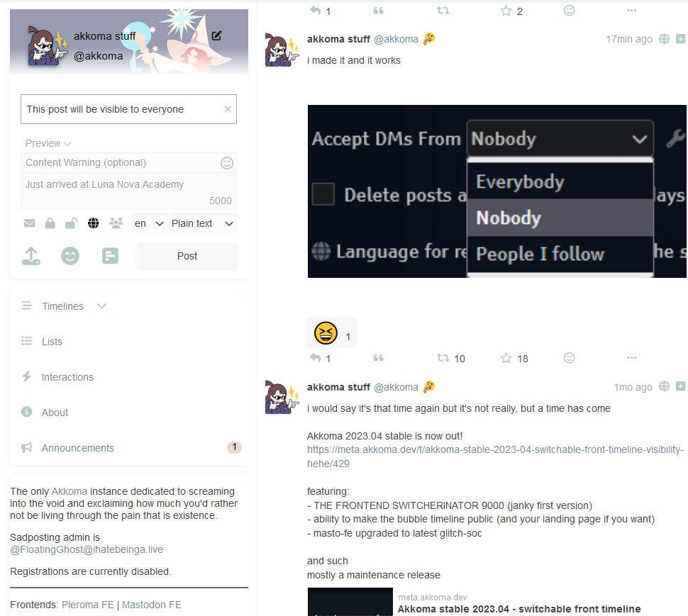Viewport: 688px width, 616px height.
Task: Open the meta.akkoma.dev release link
Action: click(495, 457)
